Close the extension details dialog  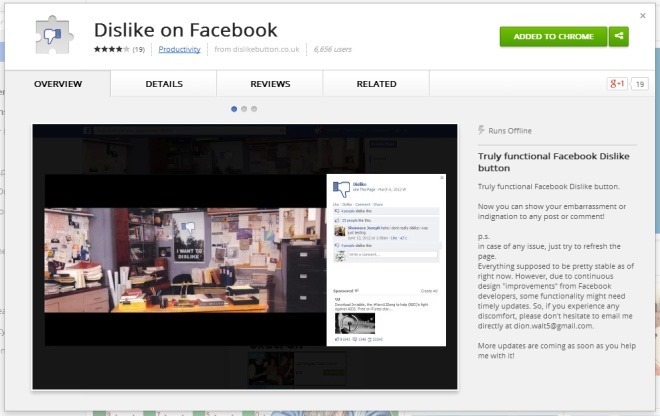pos(642,16)
